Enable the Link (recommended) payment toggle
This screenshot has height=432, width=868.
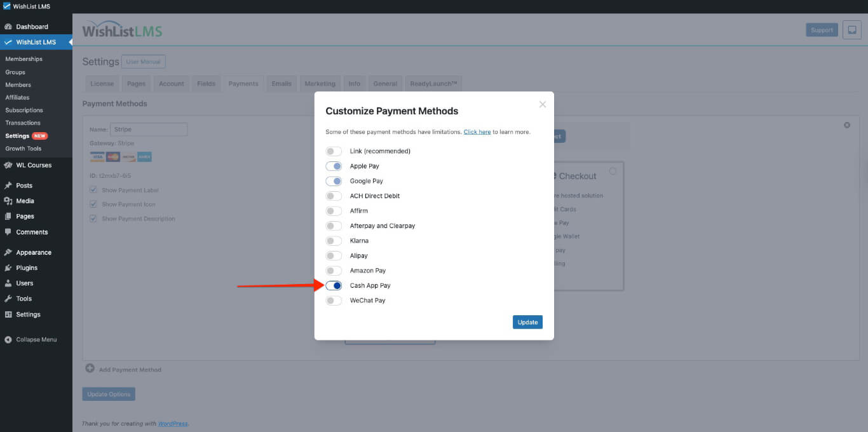point(334,151)
